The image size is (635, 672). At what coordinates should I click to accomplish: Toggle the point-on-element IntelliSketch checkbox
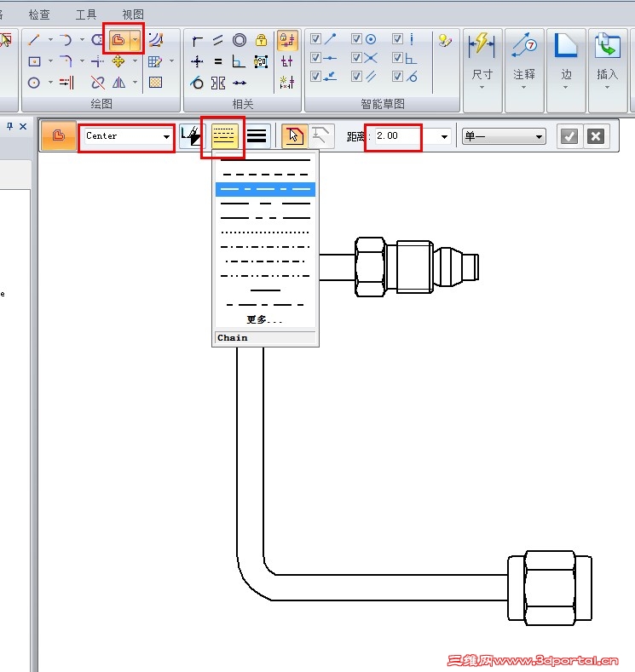(315, 77)
